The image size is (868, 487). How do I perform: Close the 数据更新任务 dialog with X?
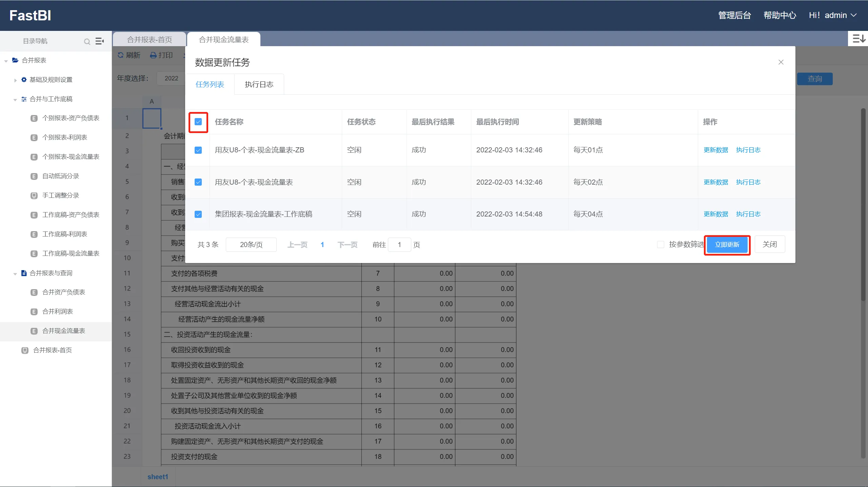(x=781, y=62)
